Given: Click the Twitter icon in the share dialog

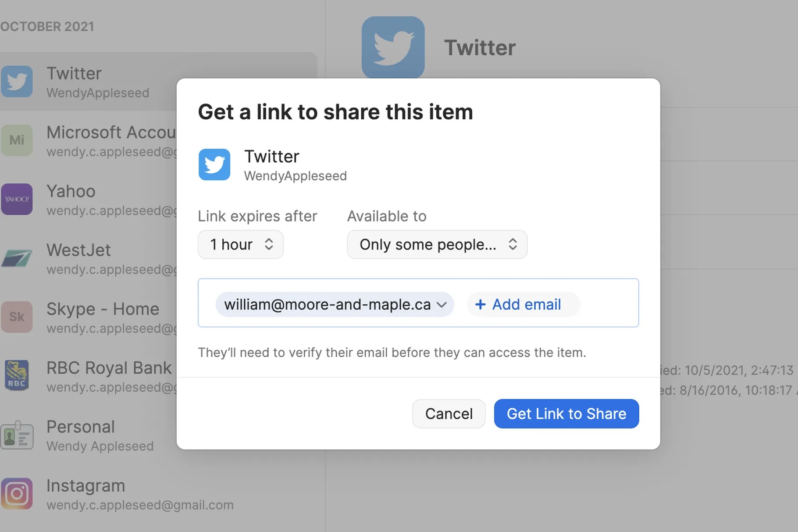Looking at the screenshot, I should tap(214, 164).
